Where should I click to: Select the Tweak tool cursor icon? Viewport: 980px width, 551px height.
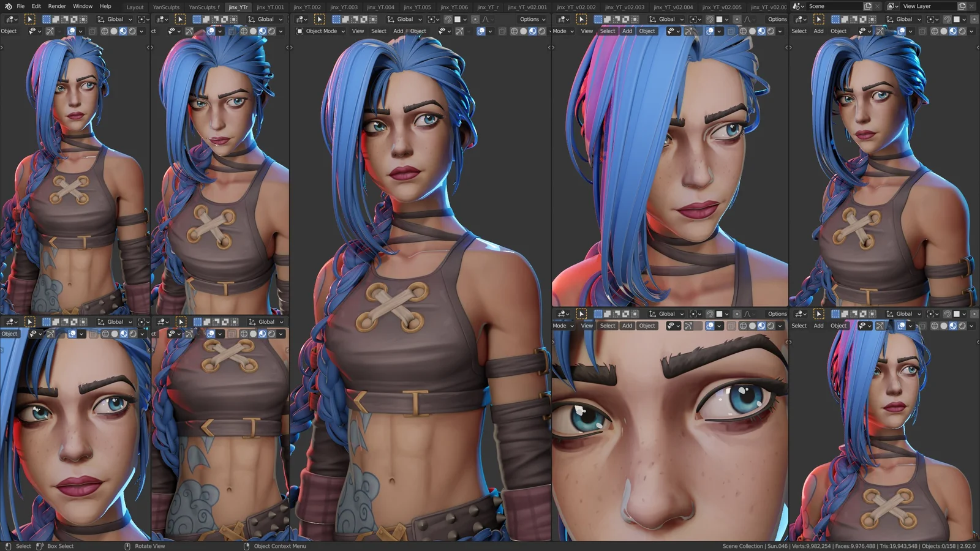click(x=319, y=19)
